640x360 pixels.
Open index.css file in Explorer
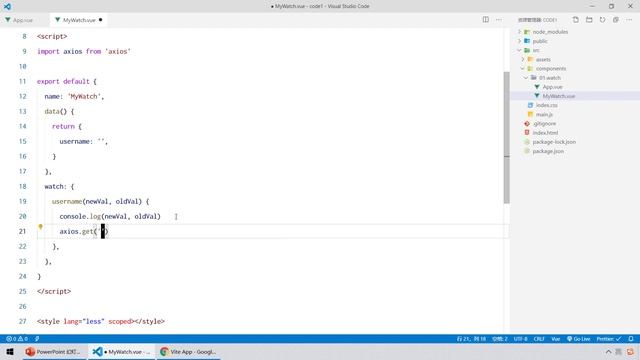(547, 105)
